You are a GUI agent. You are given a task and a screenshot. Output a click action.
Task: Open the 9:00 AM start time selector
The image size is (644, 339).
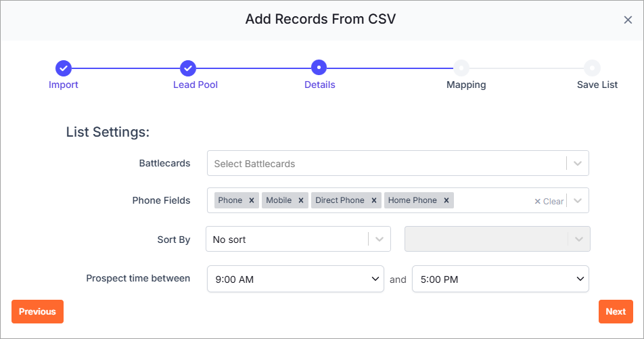click(x=296, y=279)
